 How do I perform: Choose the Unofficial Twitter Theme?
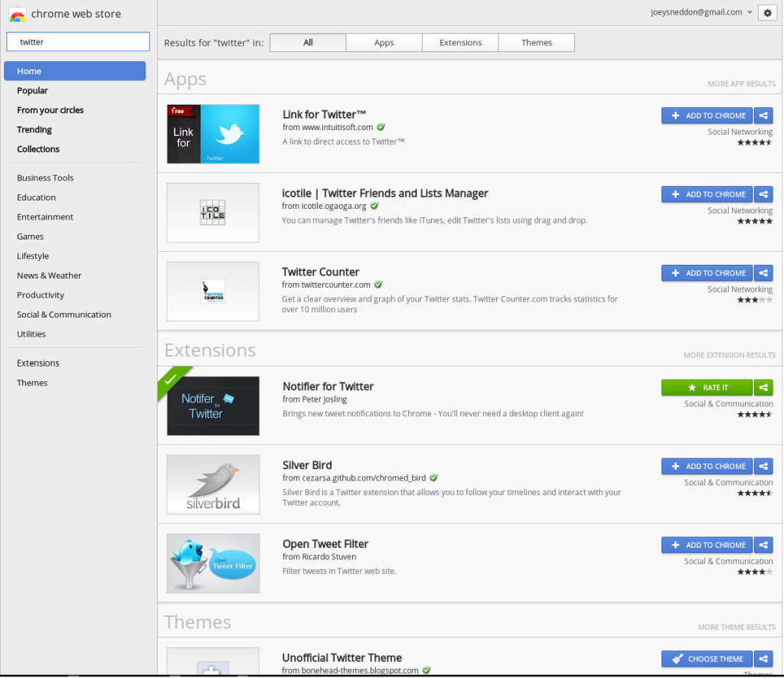707,659
